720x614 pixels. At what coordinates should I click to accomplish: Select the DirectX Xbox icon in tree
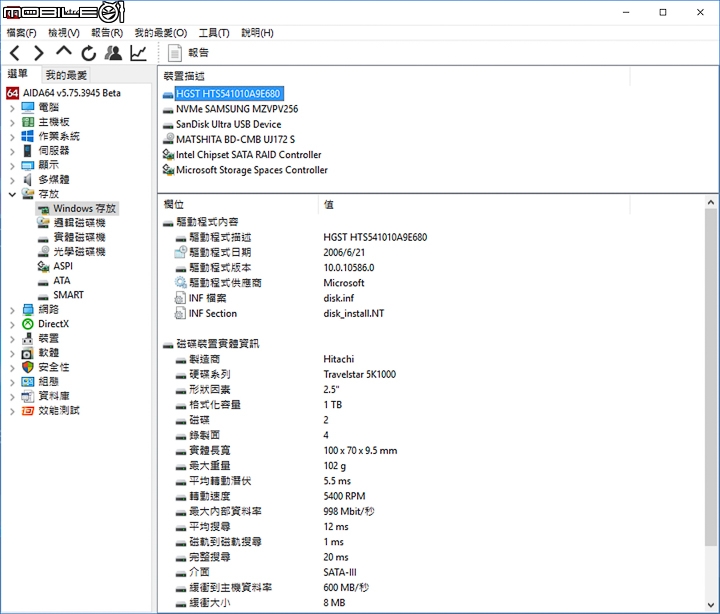click(x=28, y=324)
